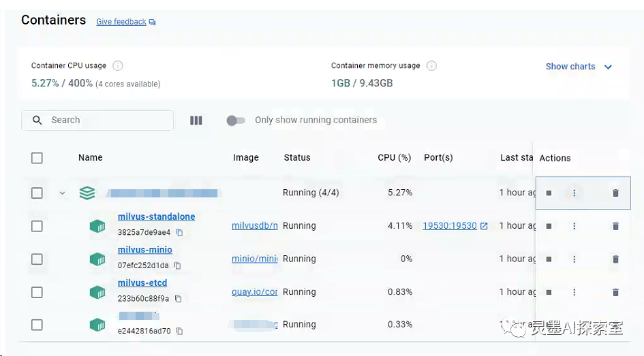644x356 pixels.
Task: Open the milvus-standalone container
Action: (x=157, y=216)
